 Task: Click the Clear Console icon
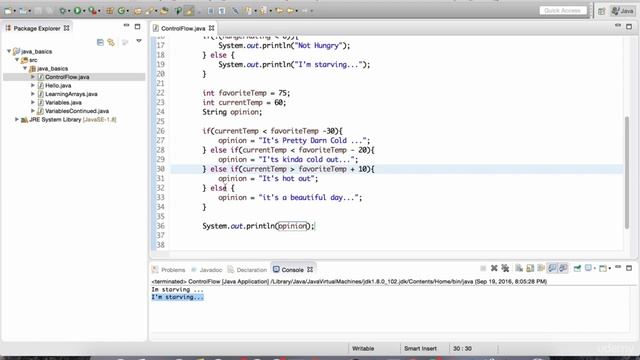tap(519, 268)
